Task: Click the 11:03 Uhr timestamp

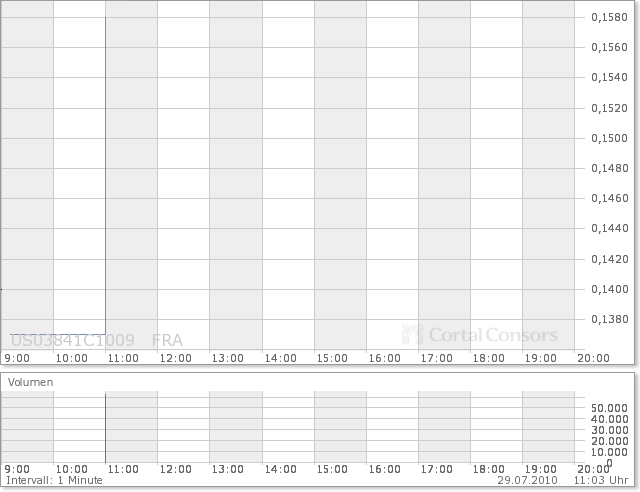Action: 601,480
